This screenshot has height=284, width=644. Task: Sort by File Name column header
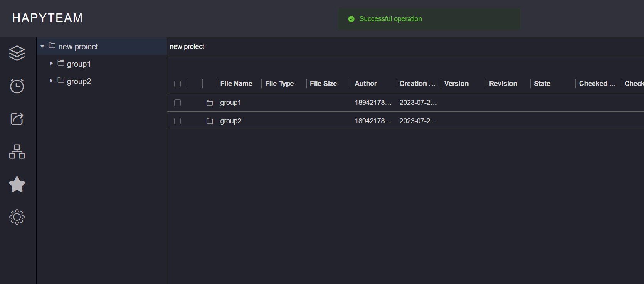(236, 84)
